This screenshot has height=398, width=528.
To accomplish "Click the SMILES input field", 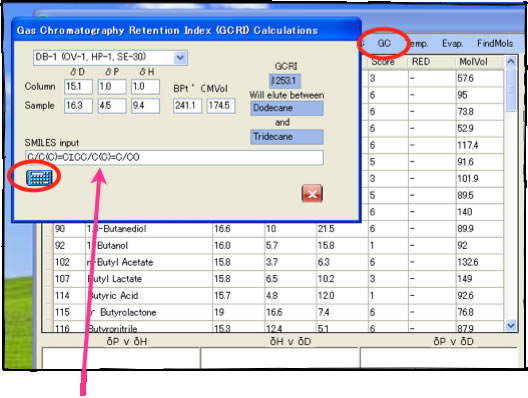I will 174,157.
